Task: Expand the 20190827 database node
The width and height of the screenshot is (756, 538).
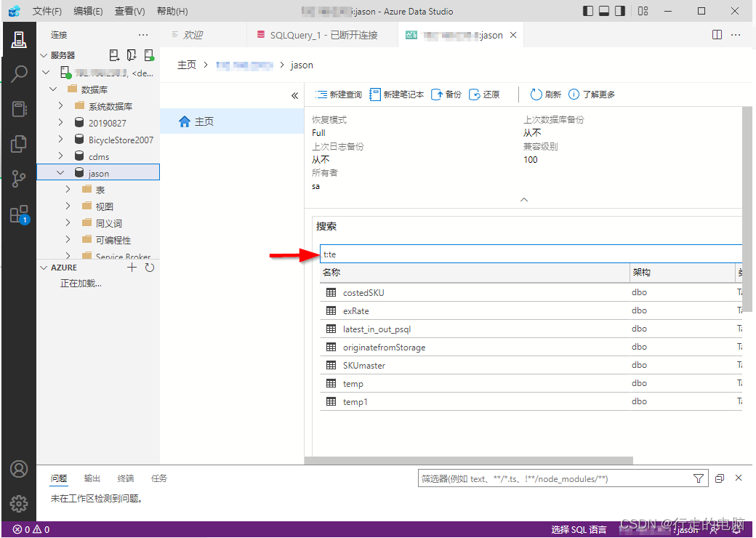Action: [x=60, y=122]
